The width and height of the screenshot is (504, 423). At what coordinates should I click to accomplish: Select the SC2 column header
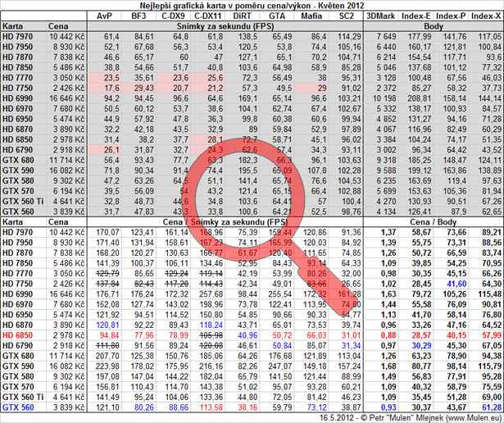tap(346, 16)
